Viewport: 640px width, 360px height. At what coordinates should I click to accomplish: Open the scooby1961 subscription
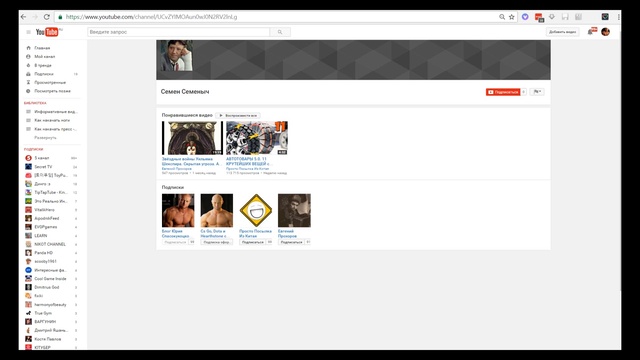click(x=45, y=261)
